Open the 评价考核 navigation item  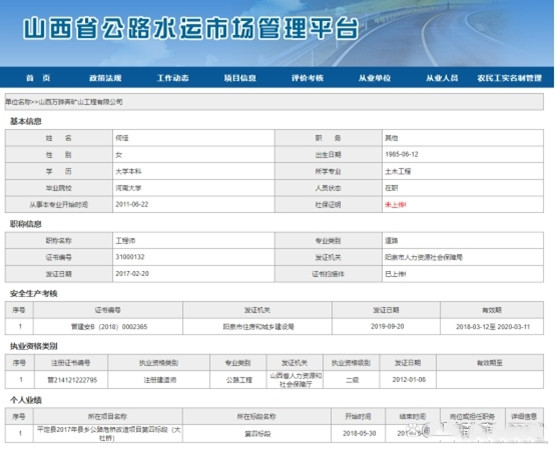coord(307,78)
